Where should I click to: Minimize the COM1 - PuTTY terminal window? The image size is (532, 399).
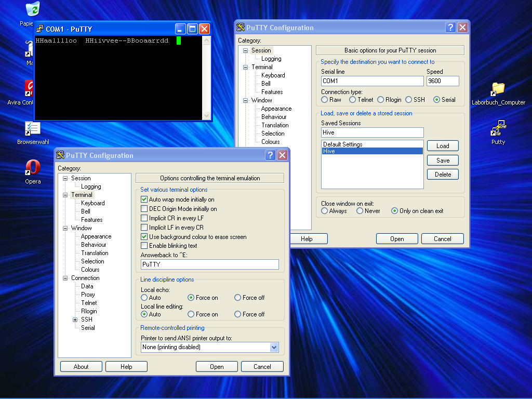180,29
